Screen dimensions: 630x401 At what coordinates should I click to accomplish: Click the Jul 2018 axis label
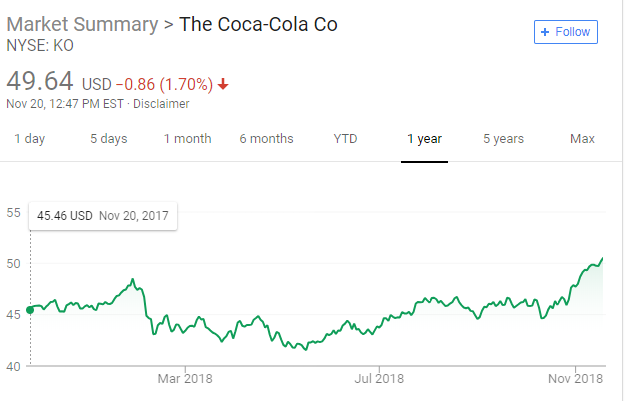pyautogui.click(x=379, y=378)
